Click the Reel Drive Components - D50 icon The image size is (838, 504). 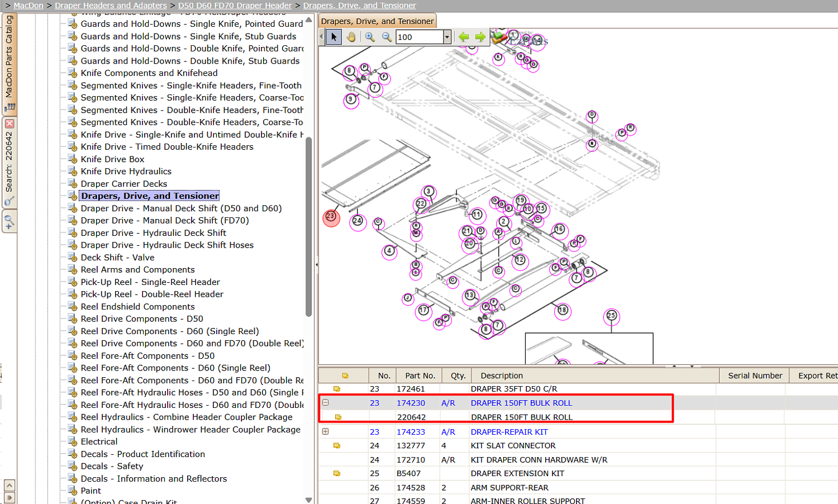coord(73,318)
